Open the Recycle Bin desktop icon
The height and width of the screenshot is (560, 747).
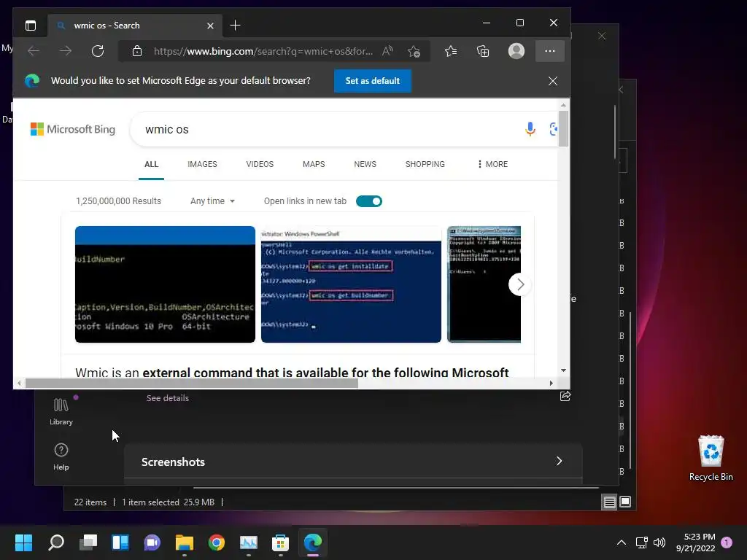click(711, 458)
